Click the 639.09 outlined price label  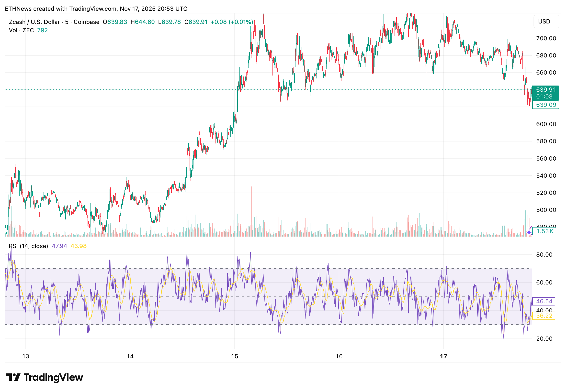(545, 105)
